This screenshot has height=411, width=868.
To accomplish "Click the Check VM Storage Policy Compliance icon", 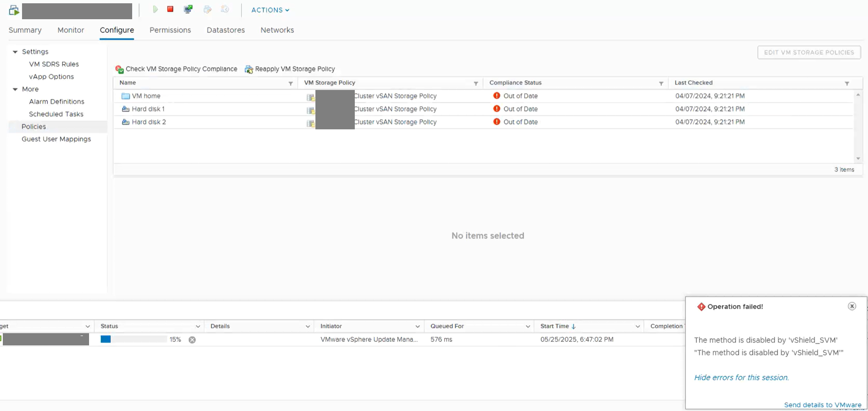I will (x=120, y=69).
